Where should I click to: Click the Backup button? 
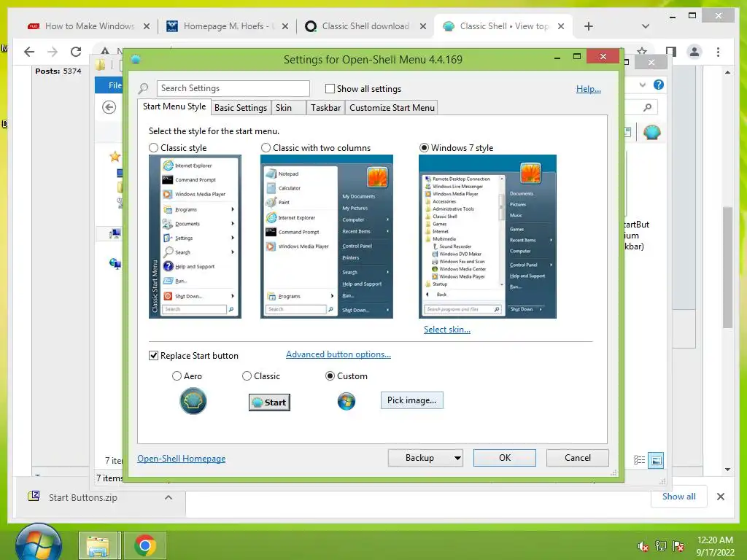(419, 458)
